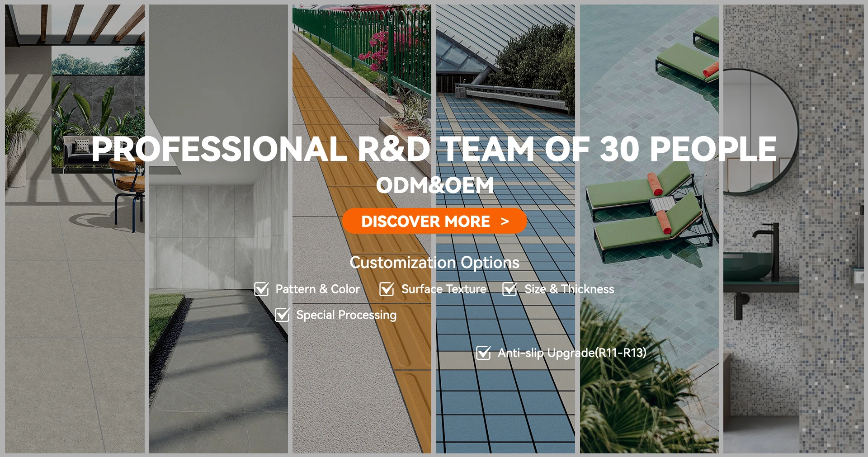Click the Pattern & Color label
868x457 pixels.
point(318,289)
